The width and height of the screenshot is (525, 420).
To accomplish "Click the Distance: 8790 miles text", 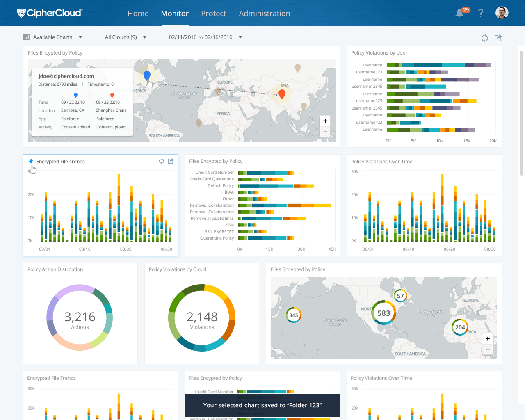I will [57, 84].
